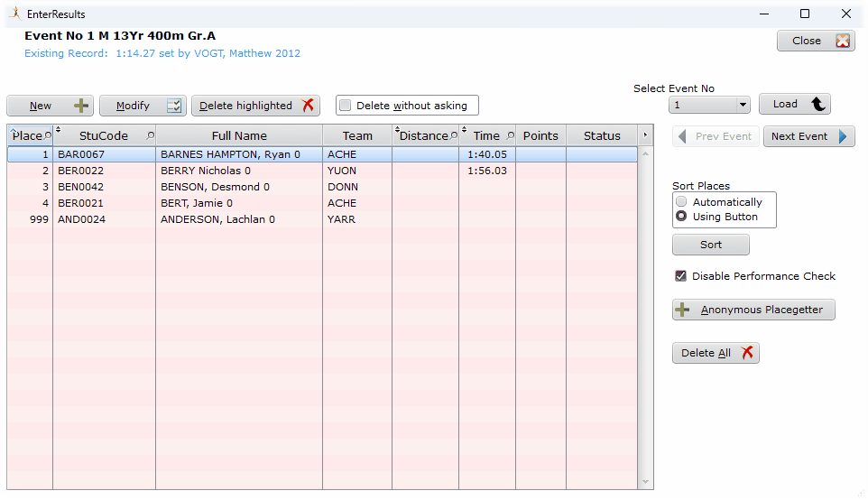The width and height of the screenshot is (868, 500).
Task: Go to Next Event
Action: 808,136
